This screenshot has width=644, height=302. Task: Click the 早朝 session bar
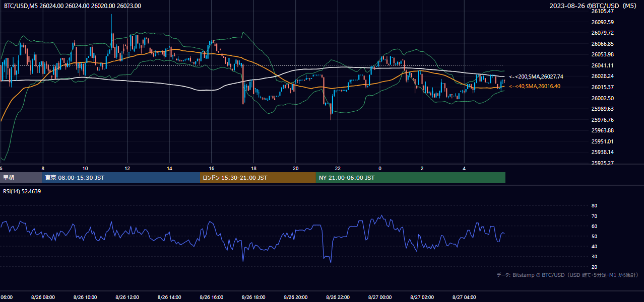(21, 178)
